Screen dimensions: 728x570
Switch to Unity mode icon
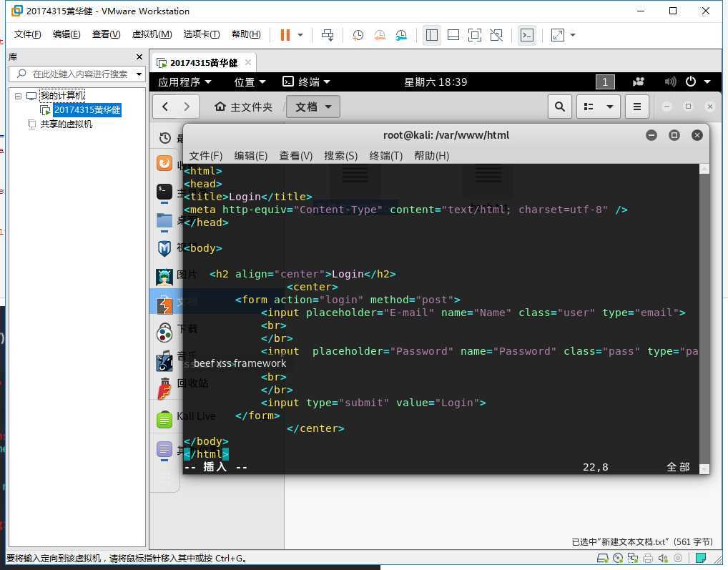(496, 35)
